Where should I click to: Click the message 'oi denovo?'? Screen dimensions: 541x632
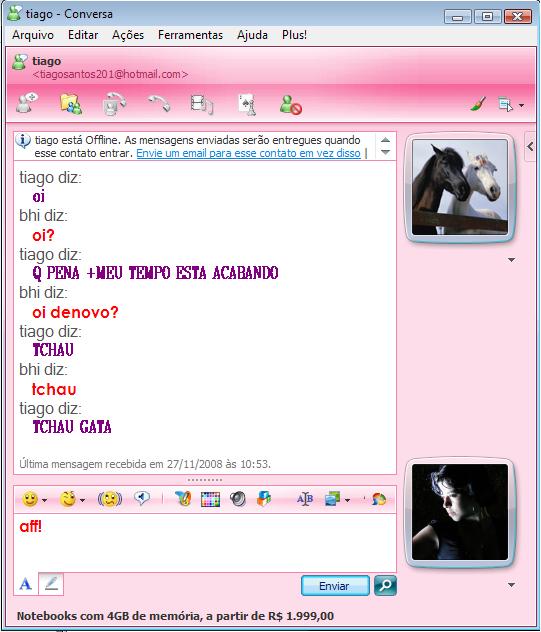click(x=75, y=312)
